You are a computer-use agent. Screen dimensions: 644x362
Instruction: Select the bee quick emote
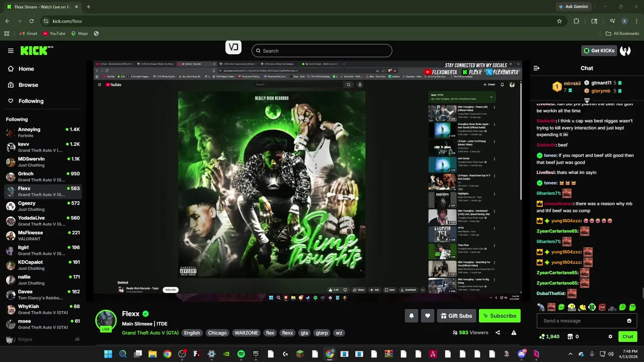coord(582,307)
